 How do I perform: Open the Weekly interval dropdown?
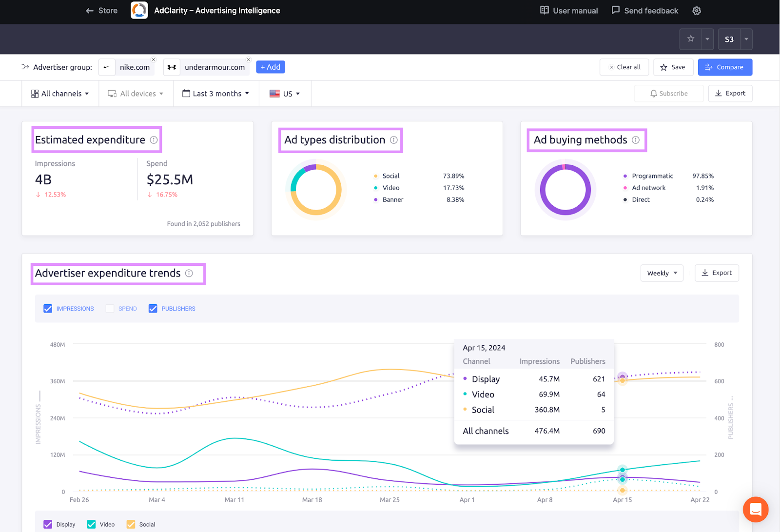662,273
